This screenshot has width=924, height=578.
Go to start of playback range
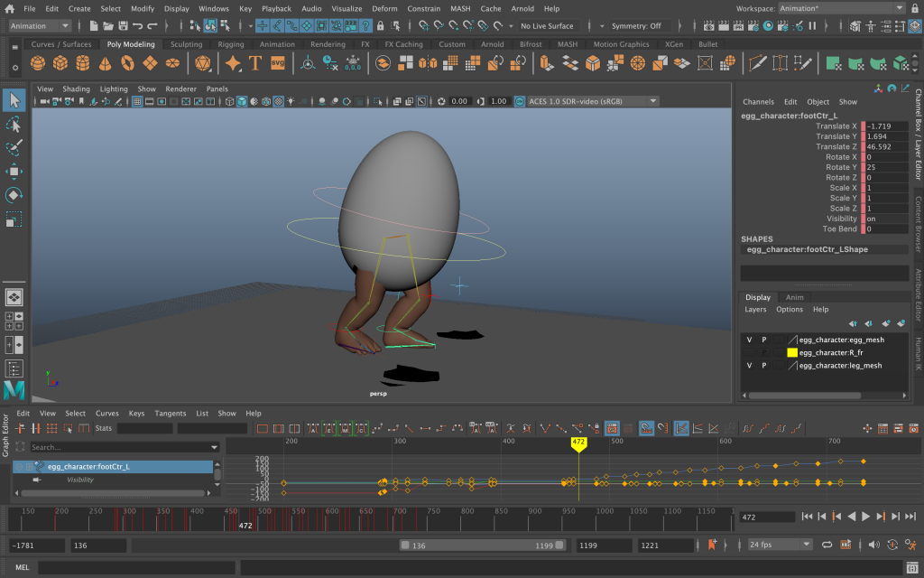808,517
